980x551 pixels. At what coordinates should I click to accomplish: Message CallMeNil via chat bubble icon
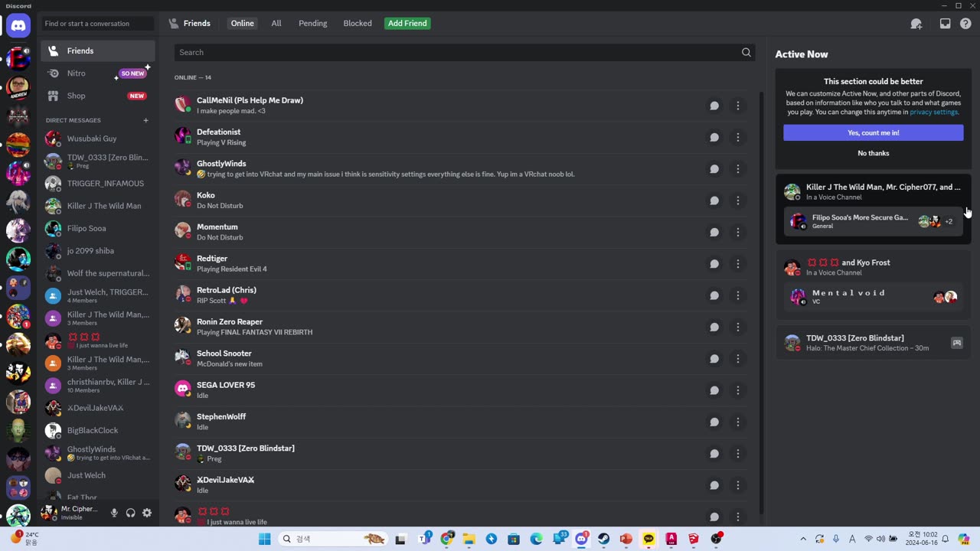714,106
